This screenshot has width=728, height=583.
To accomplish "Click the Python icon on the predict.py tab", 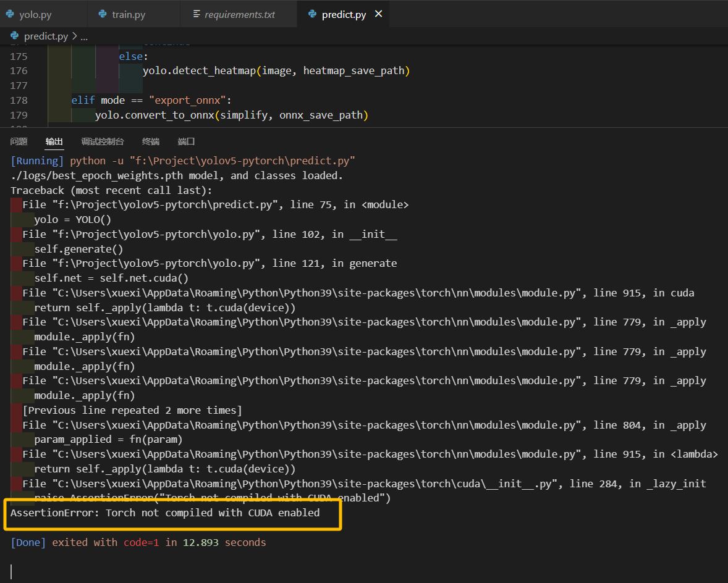I will pyautogui.click(x=311, y=14).
